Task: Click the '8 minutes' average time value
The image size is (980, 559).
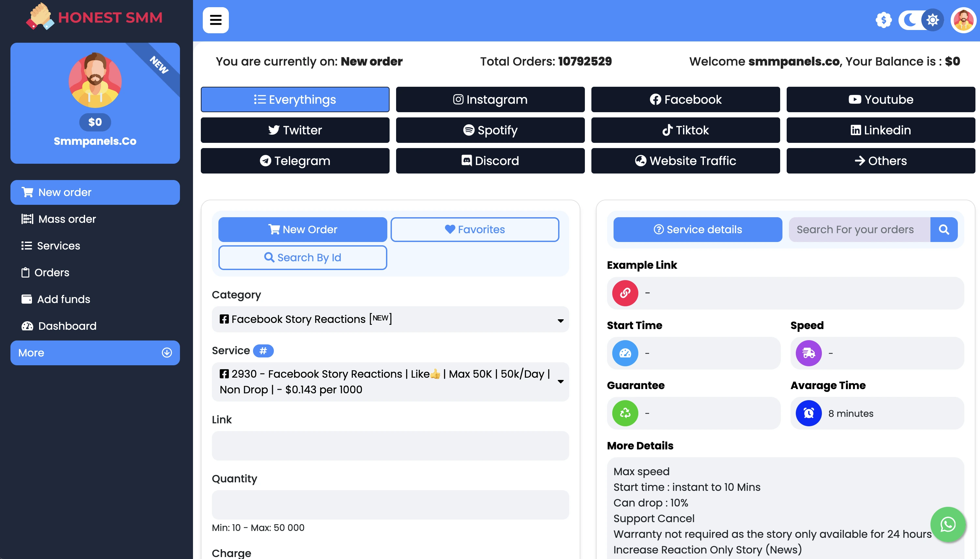Action: (x=851, y=414)
